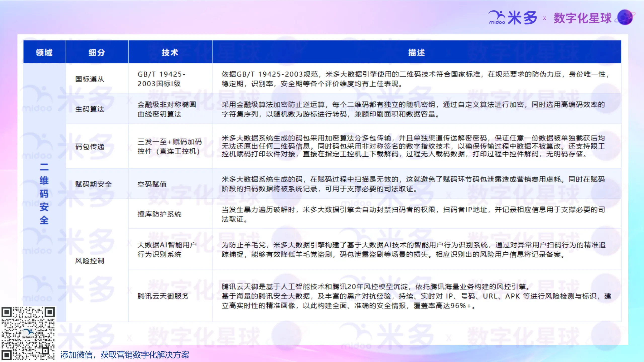Click the 数字化星球 title text
The height and width of the screenshot is (362, 644).
(x=582, y=18)
